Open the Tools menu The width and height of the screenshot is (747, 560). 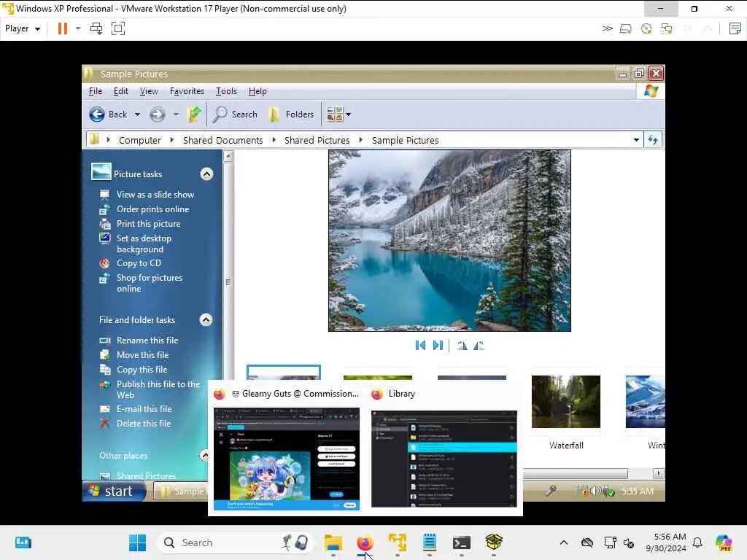[226, 91]
